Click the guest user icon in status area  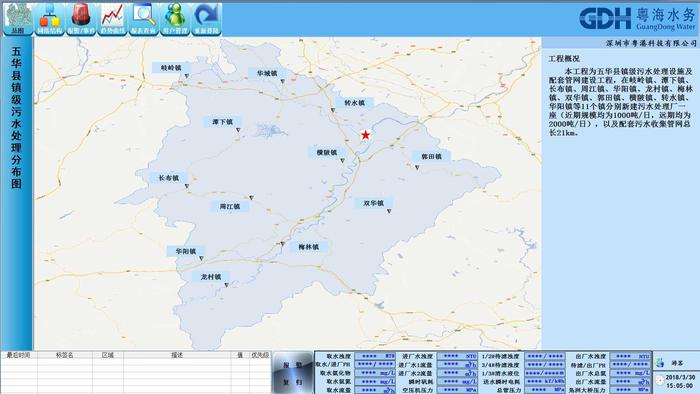pos(660,363)
